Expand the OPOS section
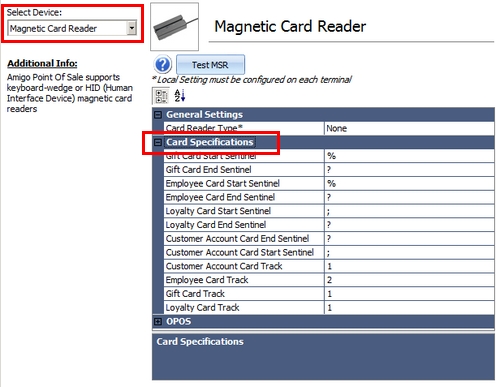500x387 pixels. click(158, 322)
